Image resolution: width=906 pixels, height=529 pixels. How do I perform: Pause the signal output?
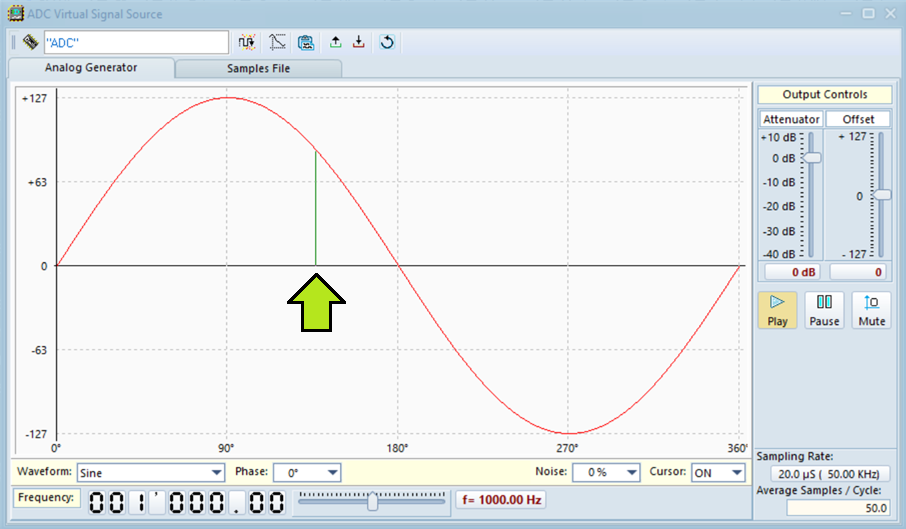(824, 311)
